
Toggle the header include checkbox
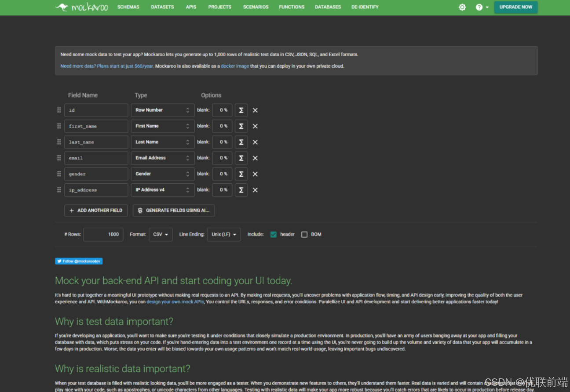273,235
